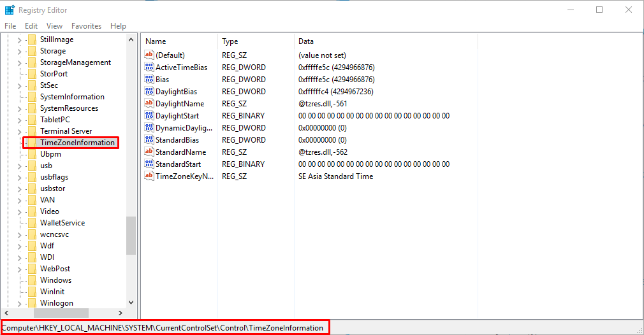Click '0xffffffc4 (4294967236)' data value
The image size is (644, 335).
[336, 92]
